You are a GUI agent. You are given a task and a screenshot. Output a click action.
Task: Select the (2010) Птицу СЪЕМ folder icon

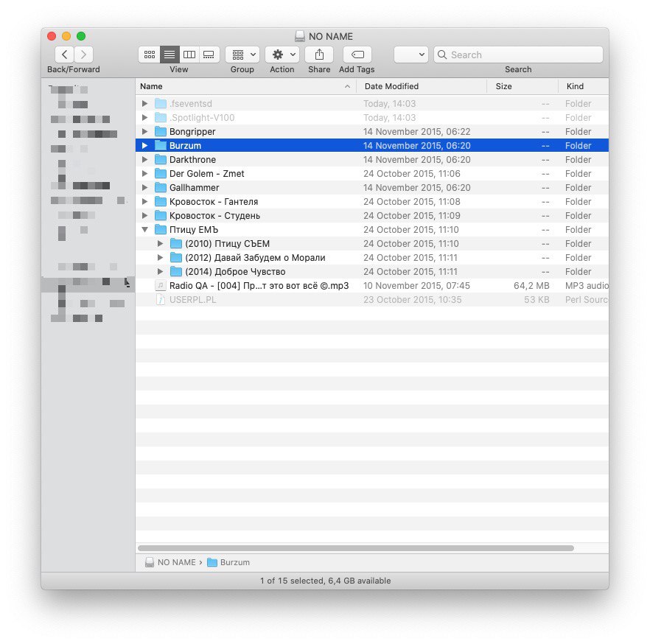tap(176, 244)
